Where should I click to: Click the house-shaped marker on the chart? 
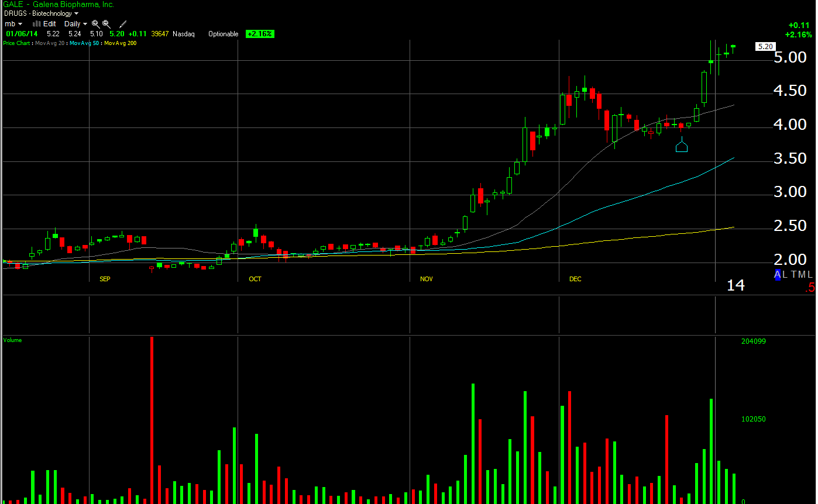point(681,145)
